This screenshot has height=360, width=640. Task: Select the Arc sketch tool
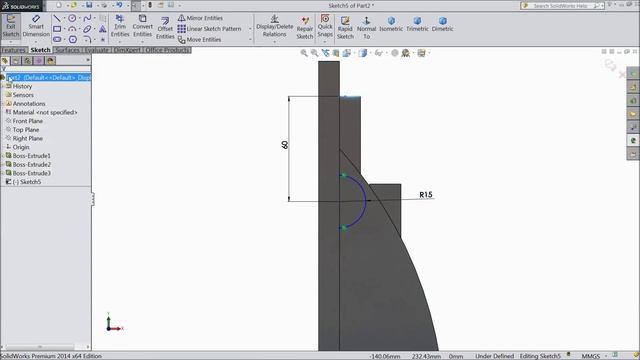[x=72, y=29]
